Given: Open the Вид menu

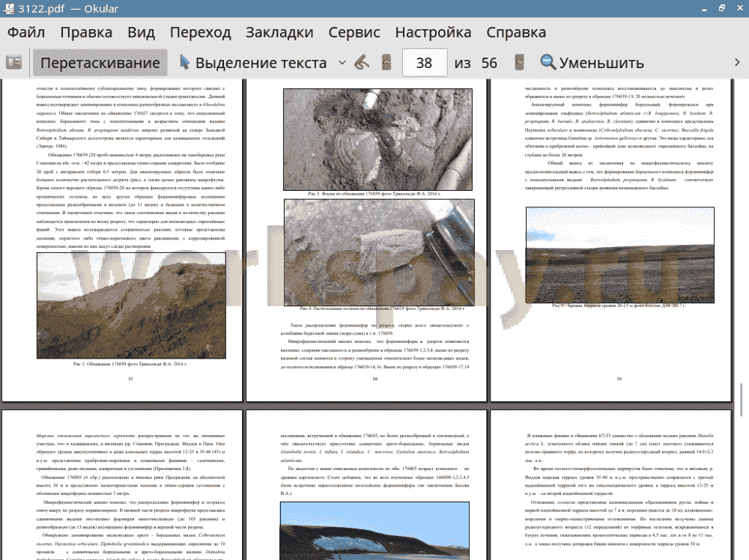Looking at the screenshot, I should [141, 32].
